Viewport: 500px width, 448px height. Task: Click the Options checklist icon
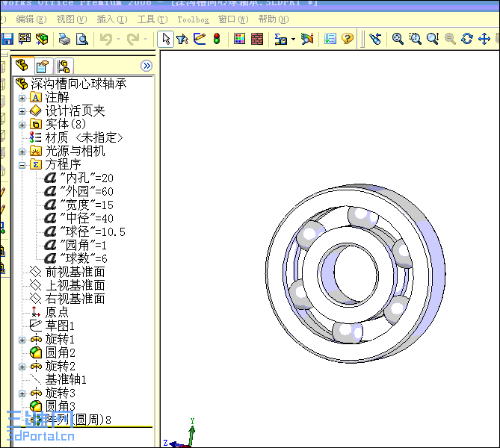click(330, 39)
